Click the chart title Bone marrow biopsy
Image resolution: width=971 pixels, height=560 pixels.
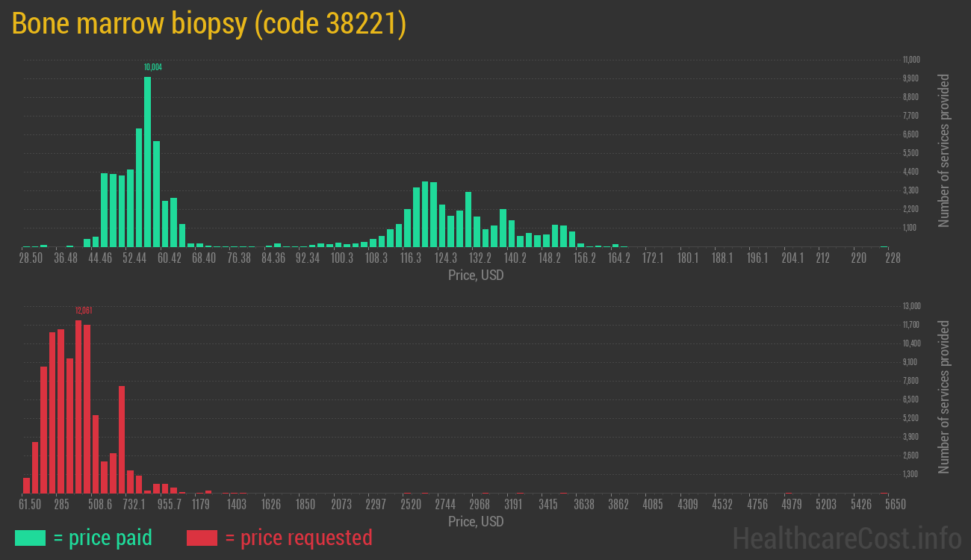pos(209,24)
